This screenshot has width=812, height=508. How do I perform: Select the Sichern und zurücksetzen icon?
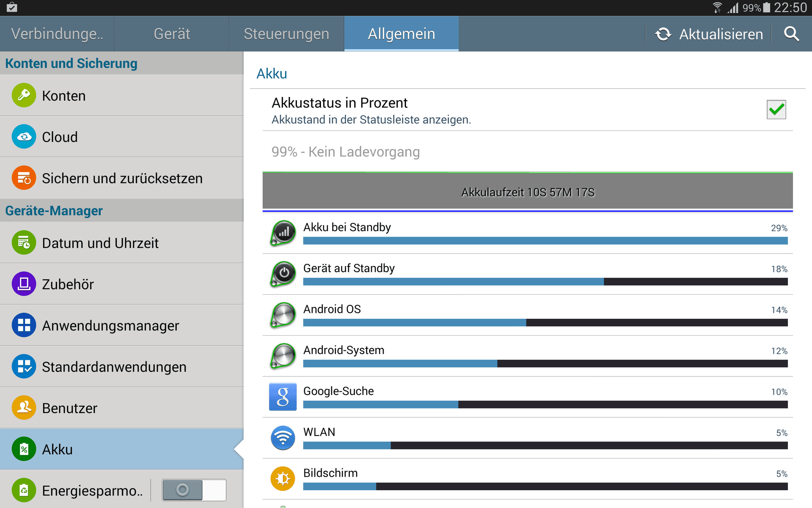pyautogui.click(x=24, y=178)
